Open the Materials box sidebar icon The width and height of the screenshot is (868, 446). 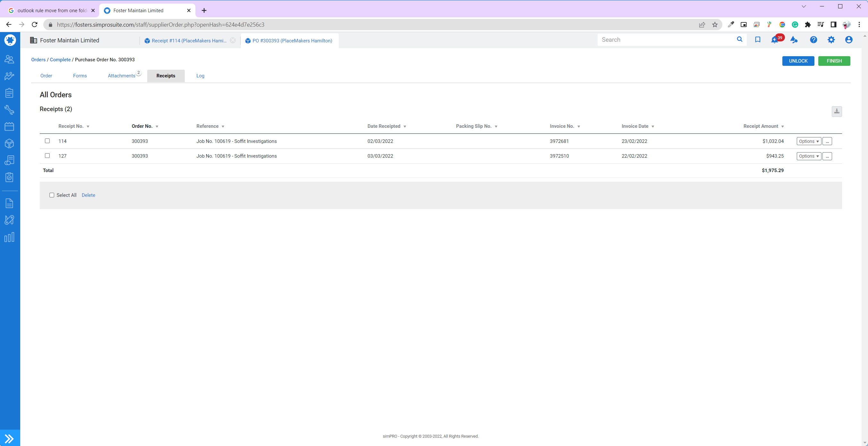[9, 144]
